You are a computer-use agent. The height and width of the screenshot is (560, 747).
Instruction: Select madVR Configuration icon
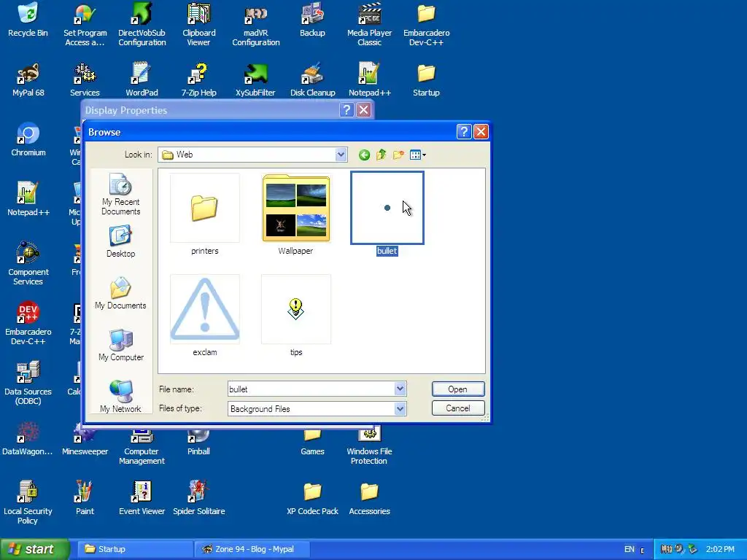(256, 25)
